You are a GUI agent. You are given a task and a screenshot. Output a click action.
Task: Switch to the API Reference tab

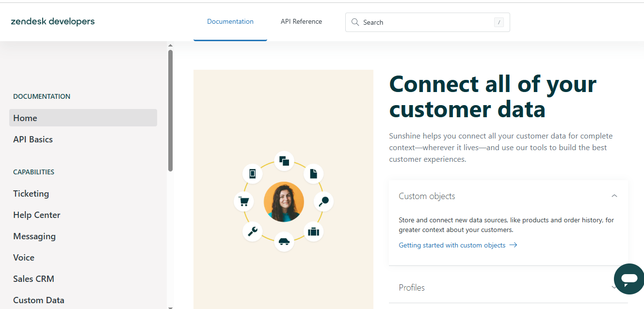click(x=301, y=21)
